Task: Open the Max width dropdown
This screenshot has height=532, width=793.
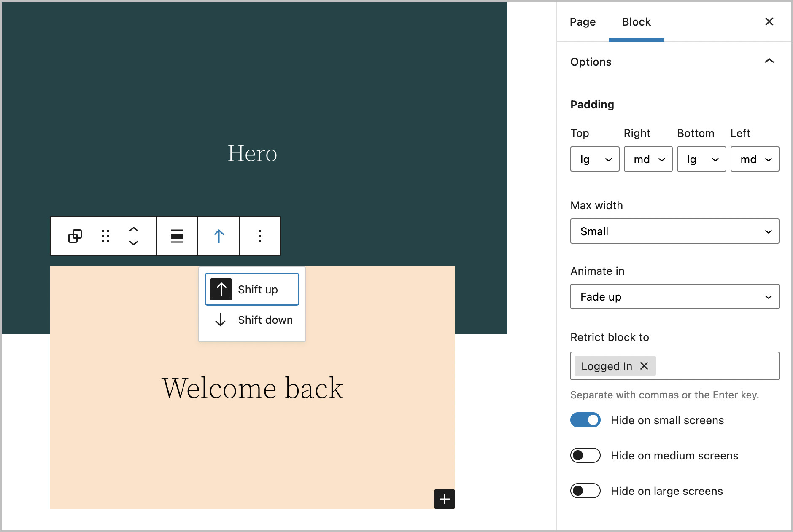Action: tap(674, 231)
